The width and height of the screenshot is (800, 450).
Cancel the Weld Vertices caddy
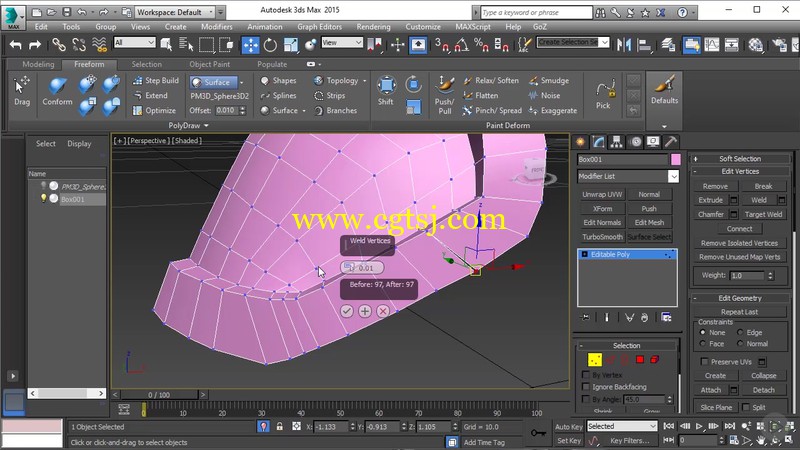click(x=383, y=311)
